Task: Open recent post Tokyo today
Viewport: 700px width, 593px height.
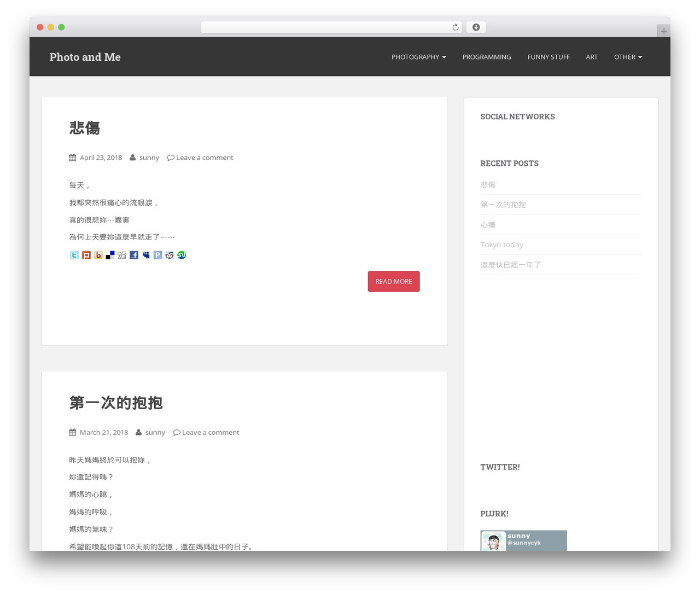Action: [502, 245]
